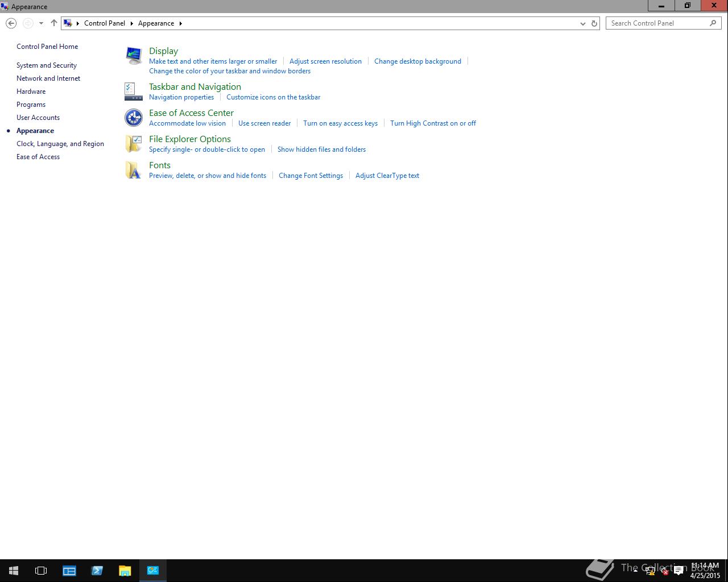Go to Control Panel Home
Viewport: 728px width, 582px height.
[x=47, y=47]
